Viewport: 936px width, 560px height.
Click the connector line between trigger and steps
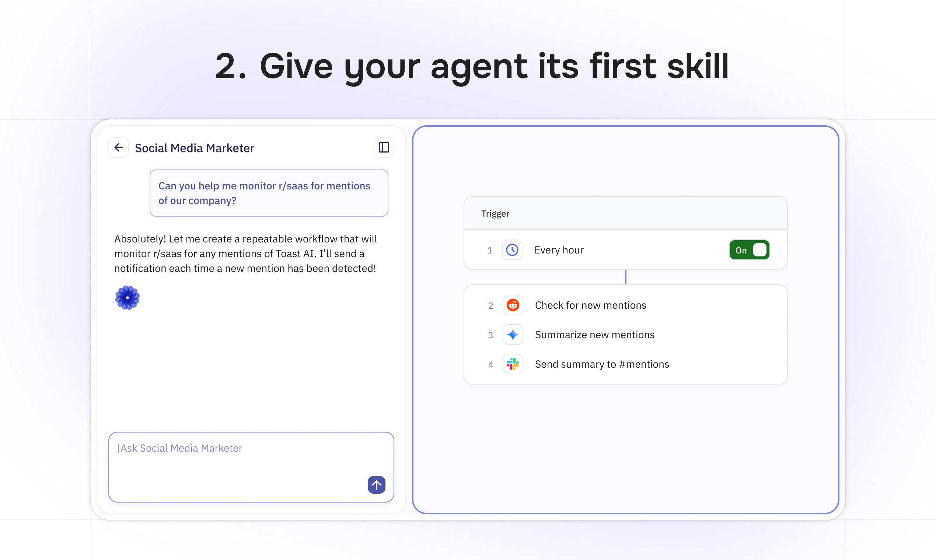pos(625,277)
